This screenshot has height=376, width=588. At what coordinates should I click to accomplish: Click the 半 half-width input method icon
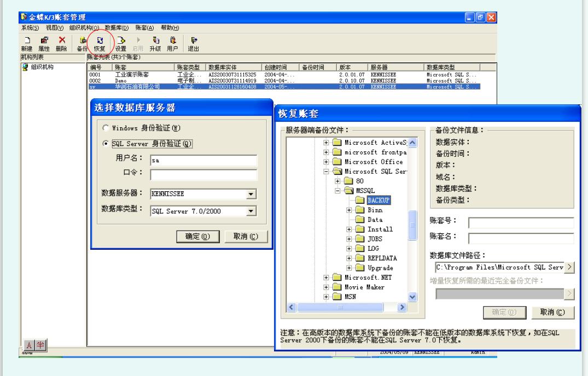(x=40, y=345)
